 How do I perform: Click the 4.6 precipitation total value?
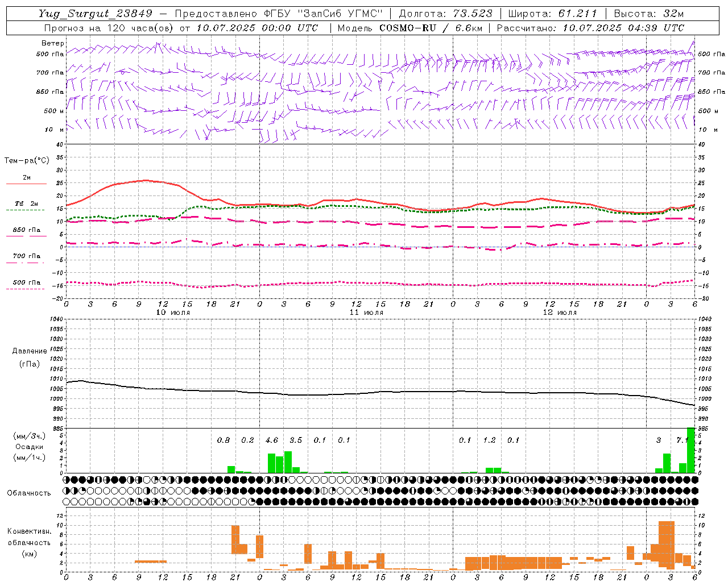point(272,440)
